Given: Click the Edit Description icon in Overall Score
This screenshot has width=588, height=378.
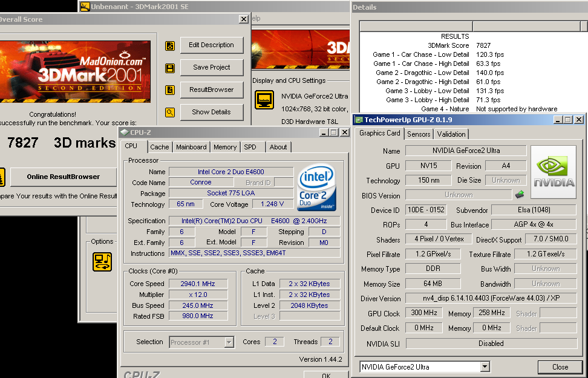Looking at the screenshot, I should [x=170, y=46].
